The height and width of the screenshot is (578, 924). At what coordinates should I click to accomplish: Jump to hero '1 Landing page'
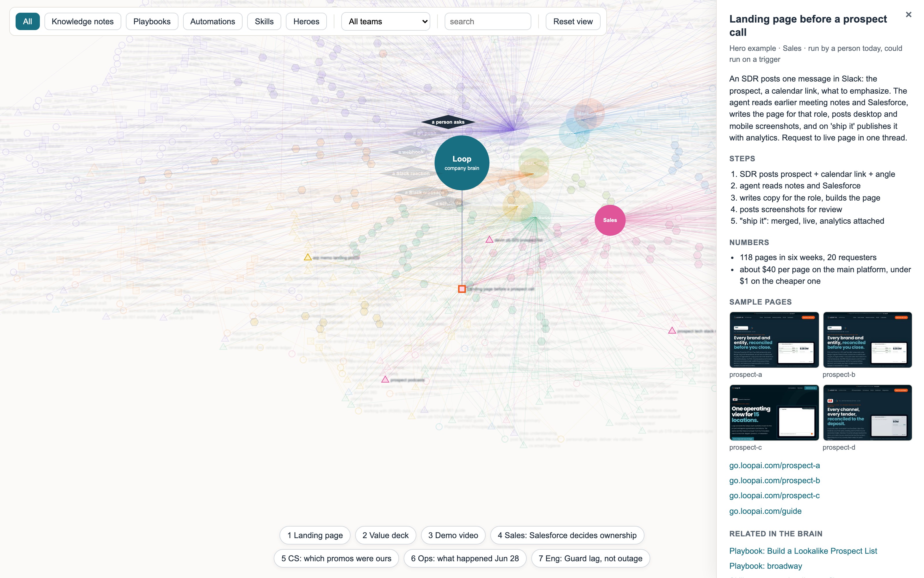click(315, 535)
